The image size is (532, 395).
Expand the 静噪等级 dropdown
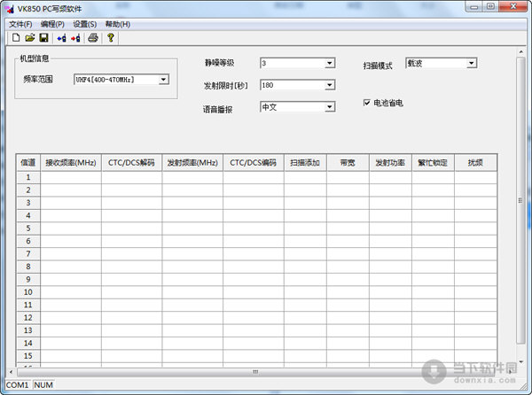329,63
